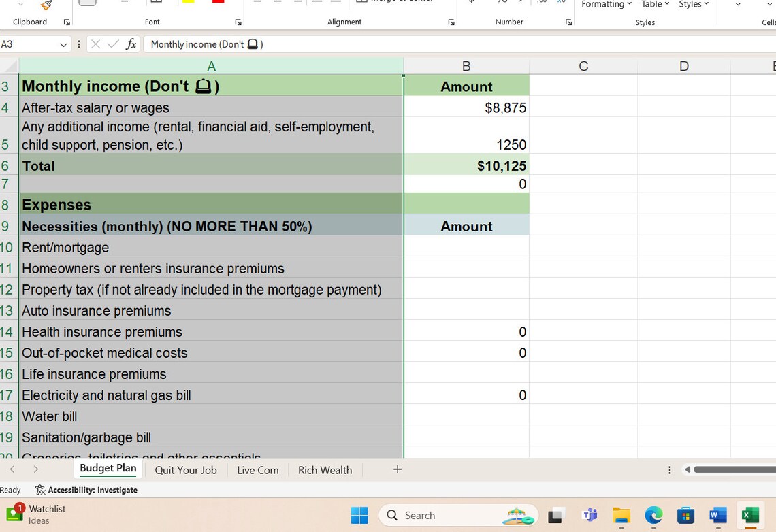Open the Rich Wealth worksheet tab

(x=325, y=469)
